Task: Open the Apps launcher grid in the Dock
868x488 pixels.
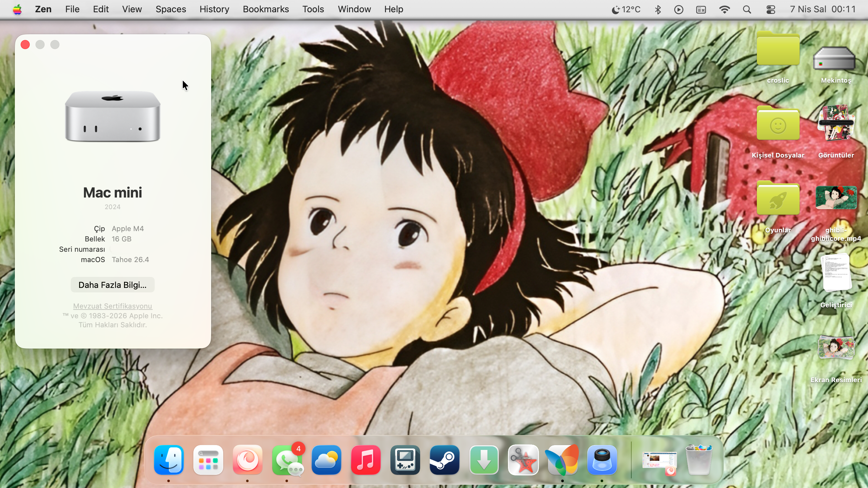Action: click(208, 460)
